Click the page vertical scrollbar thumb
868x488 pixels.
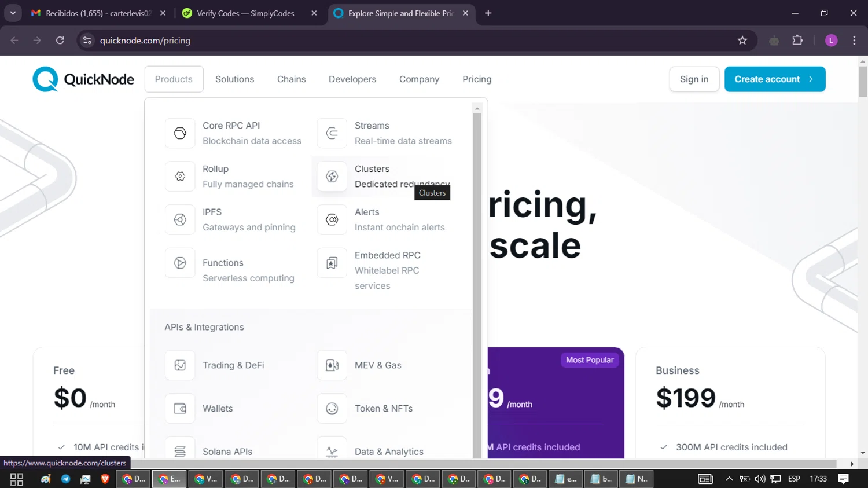pos(863,81)
